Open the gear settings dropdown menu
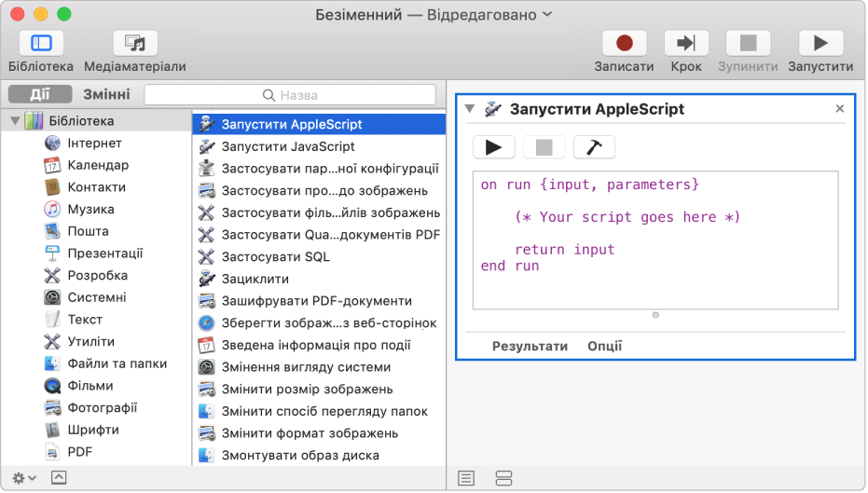This screenshot has height=493, width=868. pyautogui.click(x=24, y=477)
